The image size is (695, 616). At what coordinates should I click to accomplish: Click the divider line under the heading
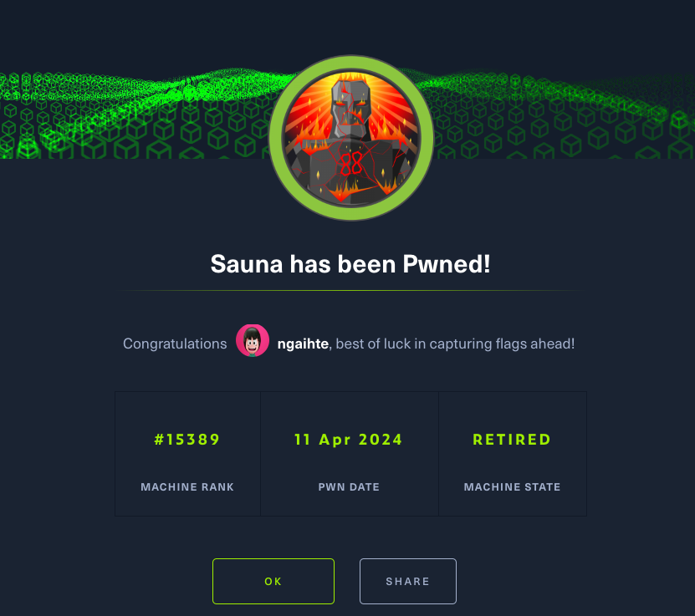350,291
